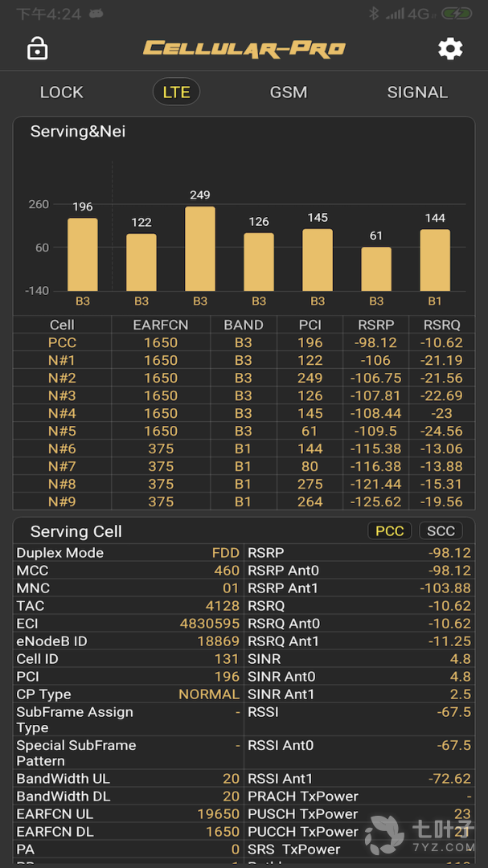Tap the bar labeled 196 in the chart

[x=83, y=254]
